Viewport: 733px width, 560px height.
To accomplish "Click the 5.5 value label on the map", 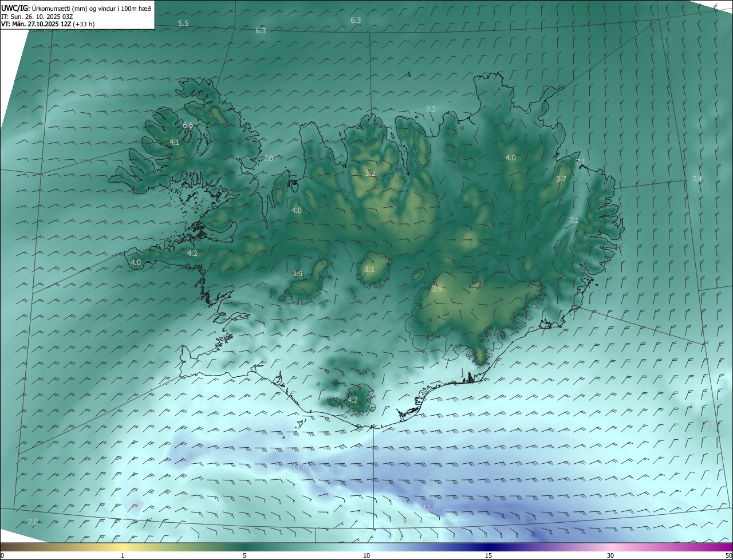I will tap(183, 23).
